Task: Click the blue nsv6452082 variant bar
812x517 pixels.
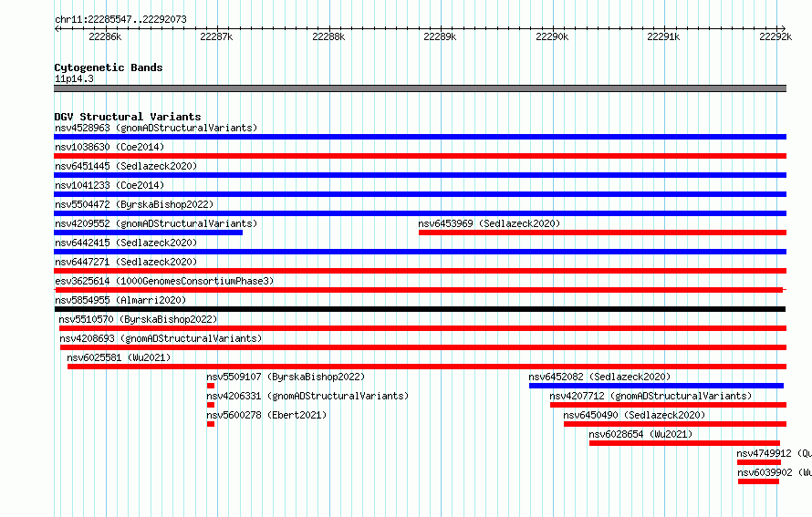Action: click(x=656, y=386)
